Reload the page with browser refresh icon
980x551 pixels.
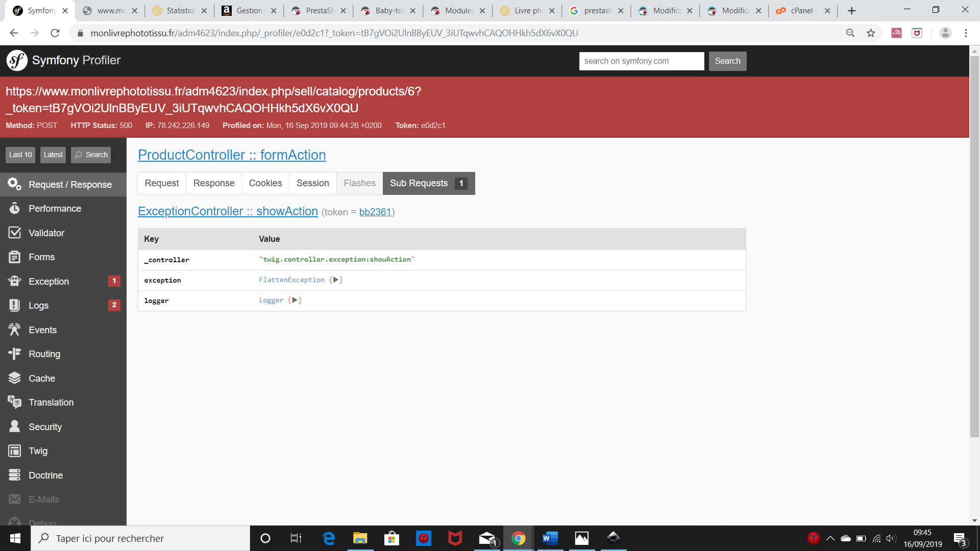point(55,33)
